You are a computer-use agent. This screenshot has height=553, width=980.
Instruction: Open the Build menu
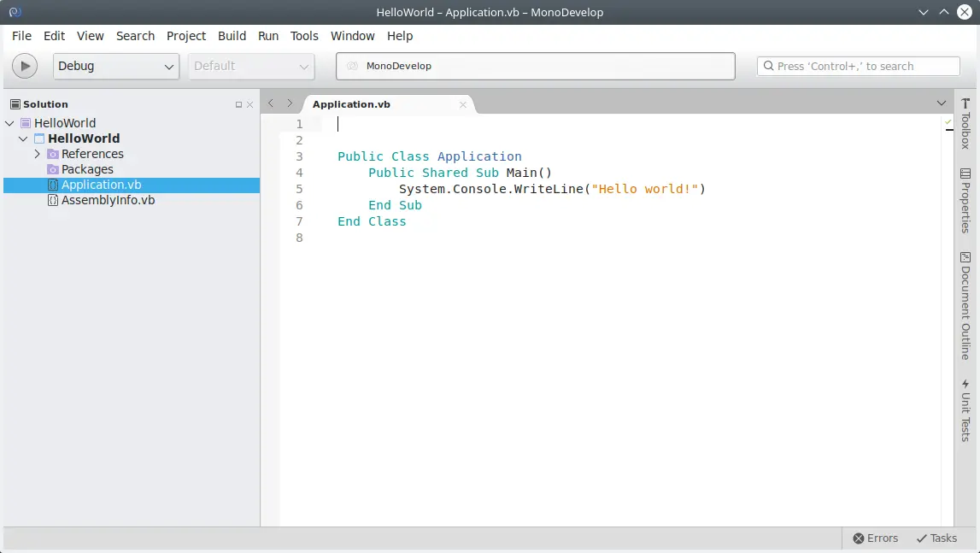click(x=232, y=36)
